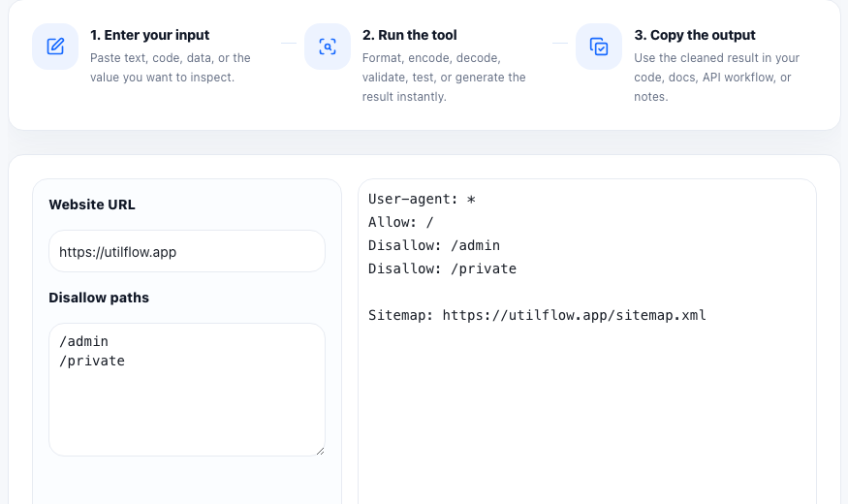Click the scan search icon for step 2

(328, 47)
